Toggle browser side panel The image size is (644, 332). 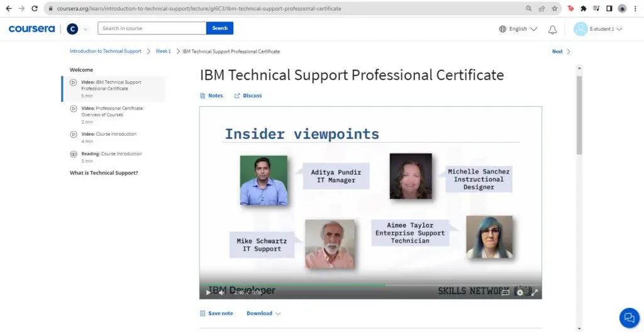[609, 8]
